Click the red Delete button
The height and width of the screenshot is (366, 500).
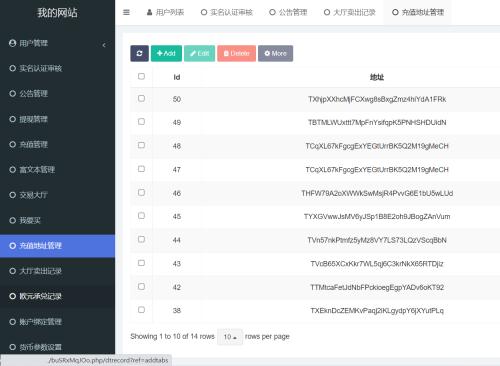pos(237,53)
